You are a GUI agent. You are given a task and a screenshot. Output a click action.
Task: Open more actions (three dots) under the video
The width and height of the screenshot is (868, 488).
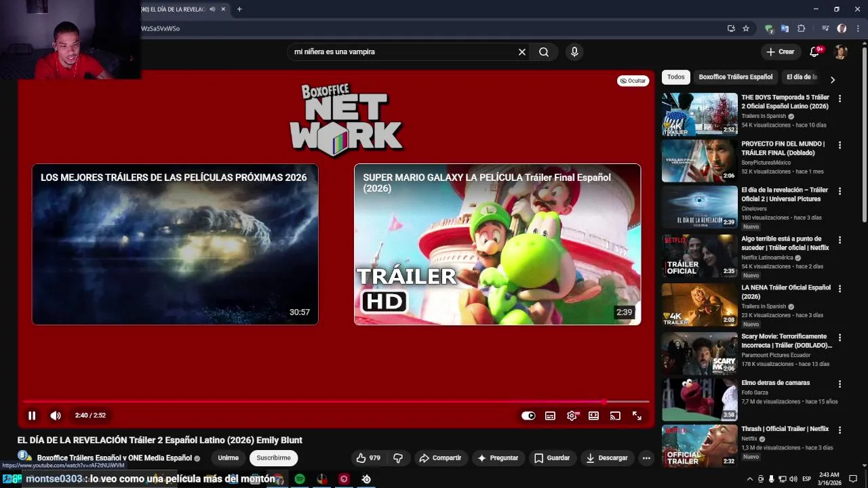646,458
